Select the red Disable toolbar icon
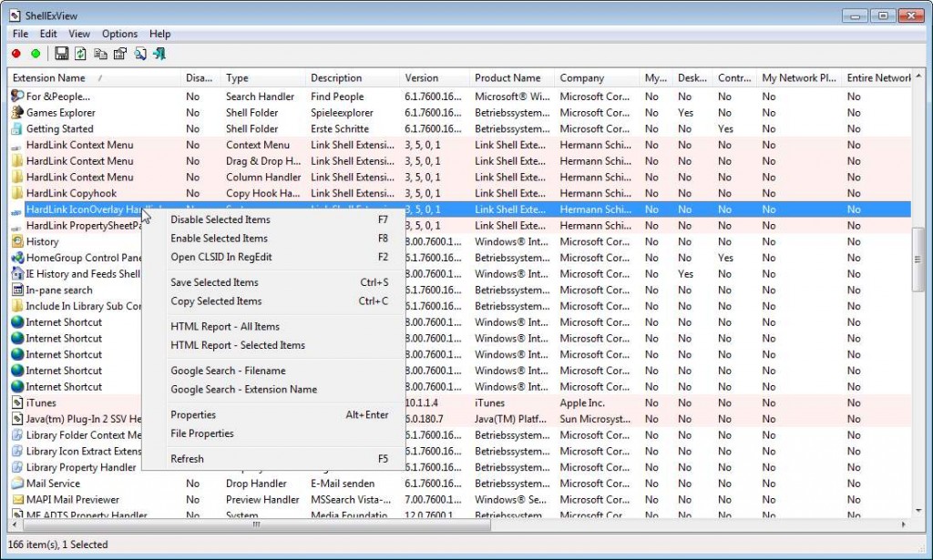This screenshot has height=560, width=933. pos(15,53)
